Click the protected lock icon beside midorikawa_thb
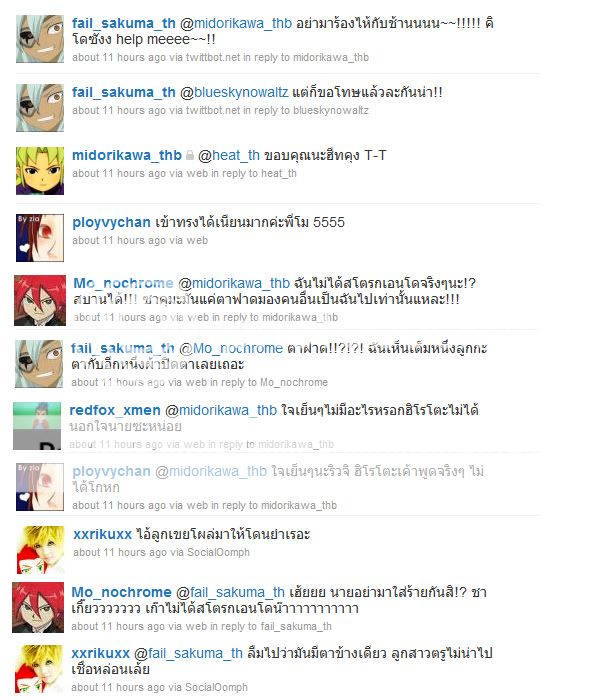The width and height of the screenshot is (616, 700). 190,155
